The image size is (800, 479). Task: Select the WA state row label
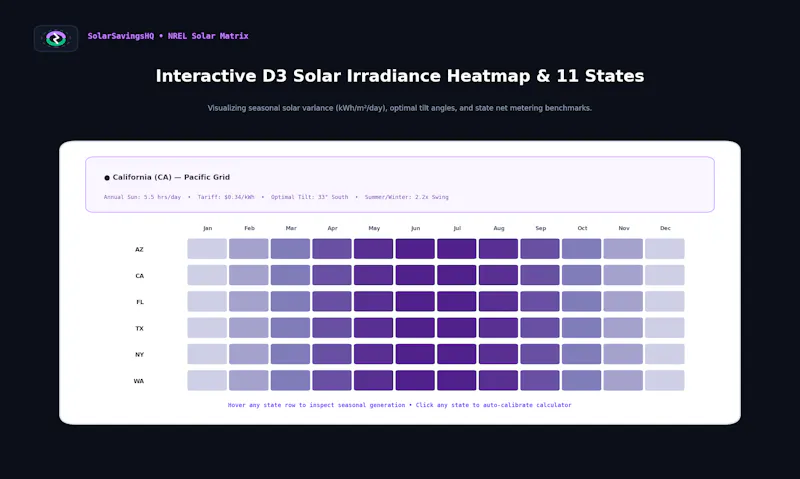(139, 381)
